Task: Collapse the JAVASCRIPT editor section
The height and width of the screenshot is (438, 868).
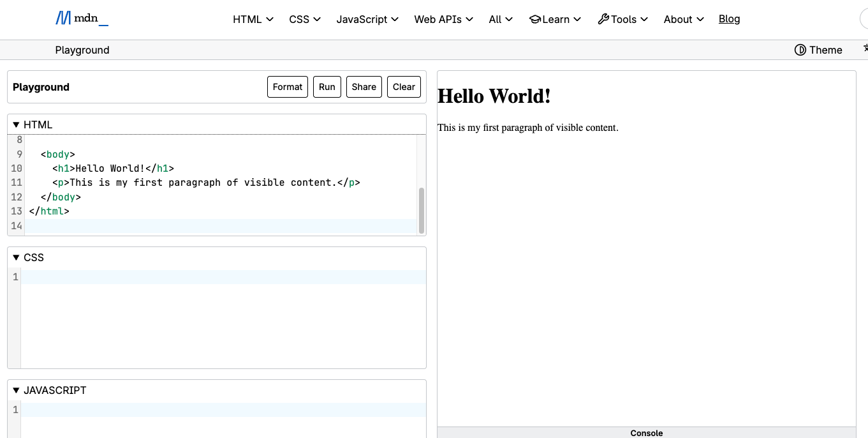Action: [217, 390]
